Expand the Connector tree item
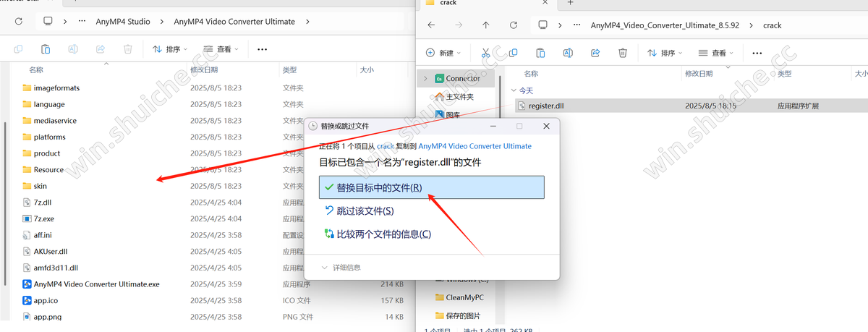The width and height of the screenshot is (868, 332). 425,78
